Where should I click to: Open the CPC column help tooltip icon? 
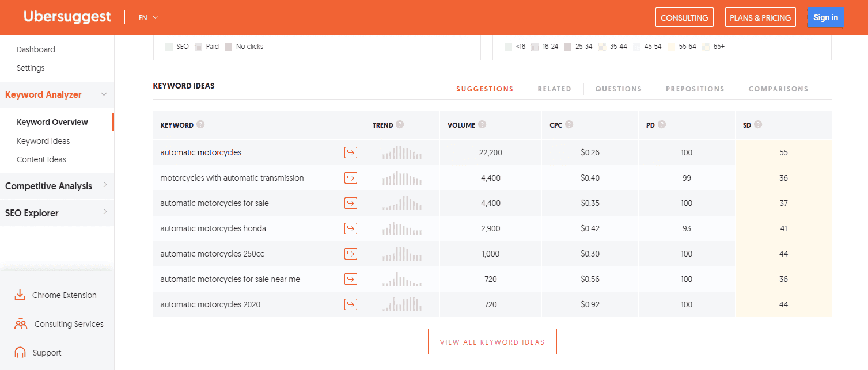point(569,124)
